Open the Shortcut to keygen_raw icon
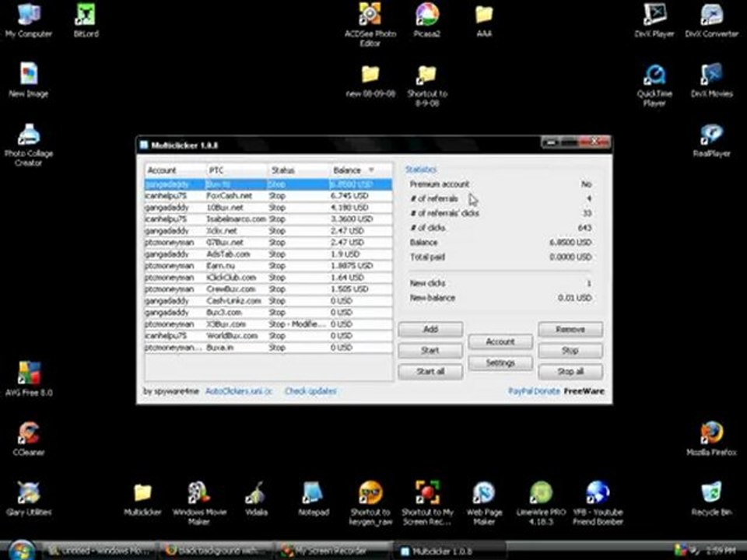 (370, 503)
